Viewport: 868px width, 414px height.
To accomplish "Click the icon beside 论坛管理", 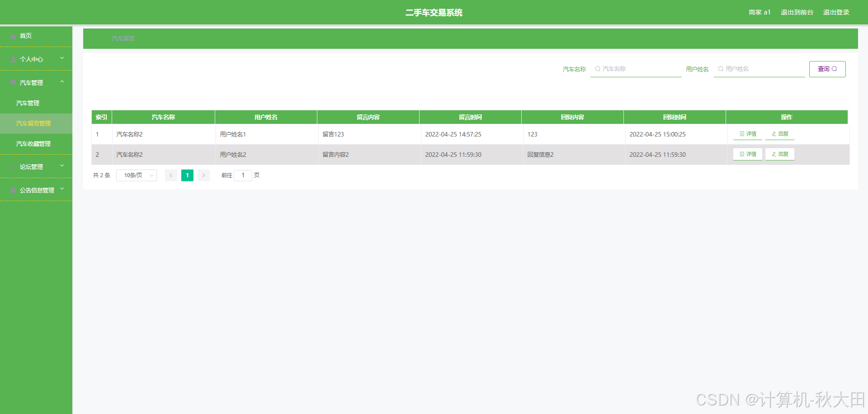I will [x=13, y=167].
